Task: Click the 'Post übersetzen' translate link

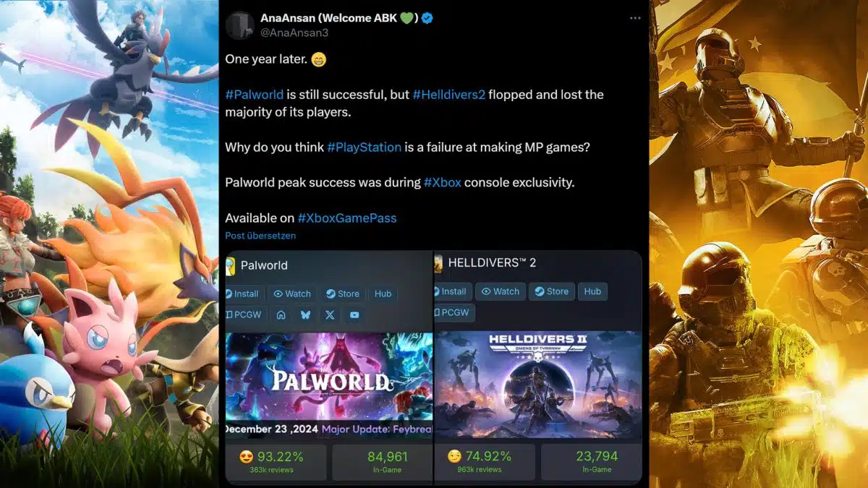Action: pos(260,236)
